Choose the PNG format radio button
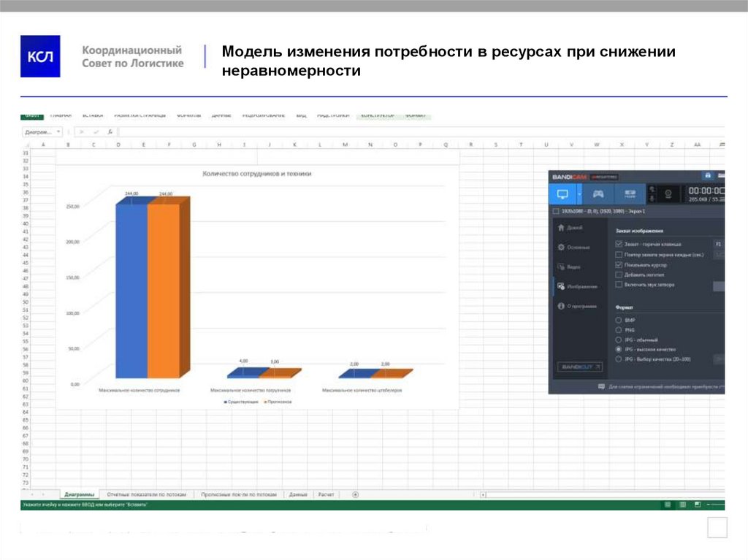This screenshot has width=748, height=560. tap(619, 330)
